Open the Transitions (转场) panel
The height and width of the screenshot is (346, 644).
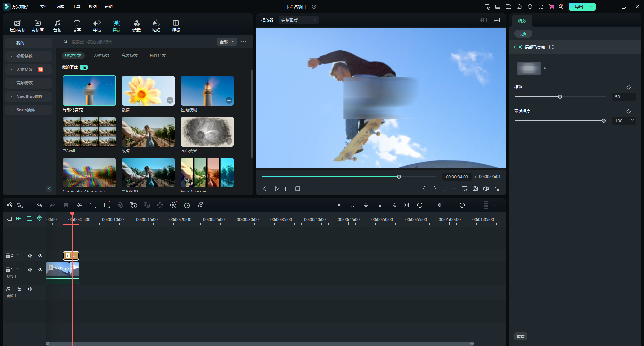(x=97, y=26)
